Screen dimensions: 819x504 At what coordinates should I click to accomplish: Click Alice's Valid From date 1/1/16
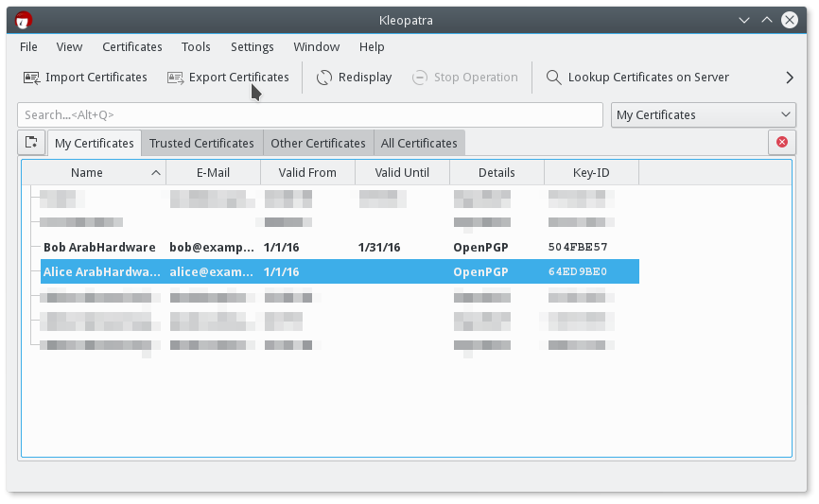tap(282, 272)
